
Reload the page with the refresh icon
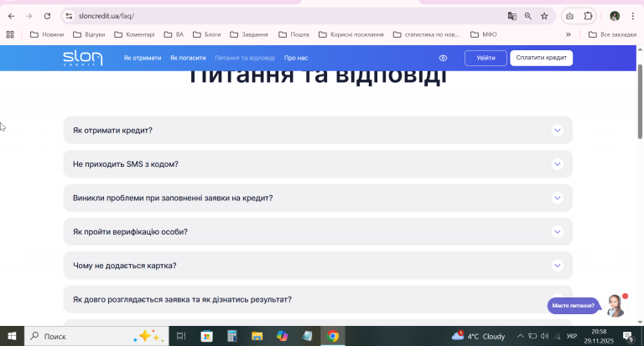tap(47, 16)
